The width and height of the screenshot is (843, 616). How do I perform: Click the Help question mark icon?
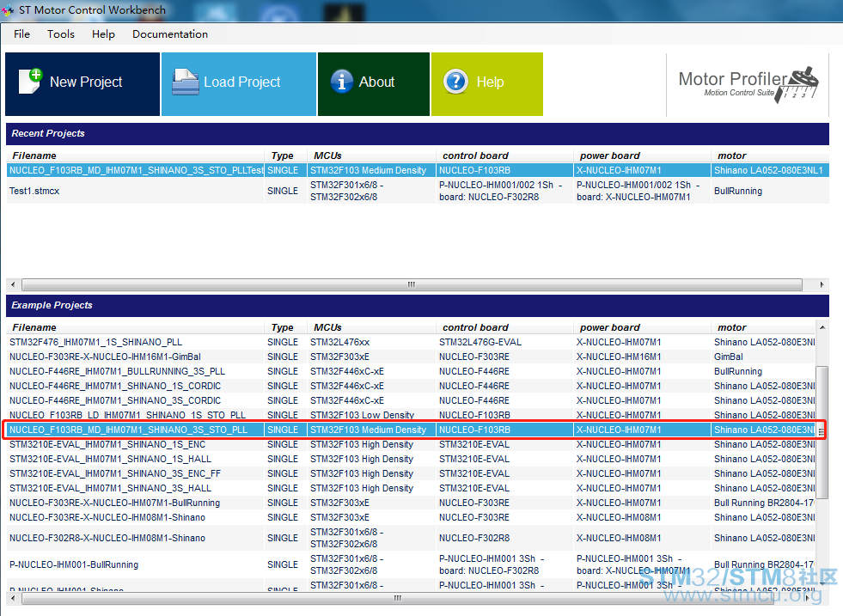click(x=456, y=82)
